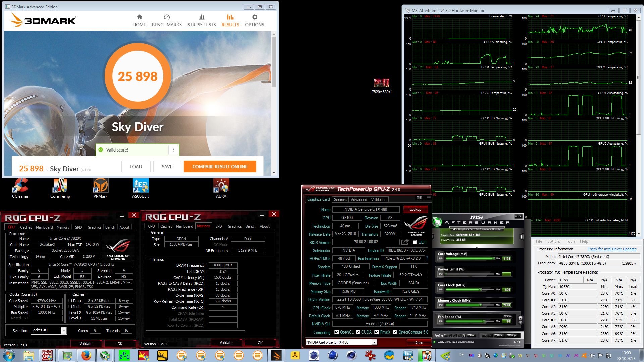Screen dimensions: 644x362
Task: Click the valid score question mark button
Action: coord(173,150)
